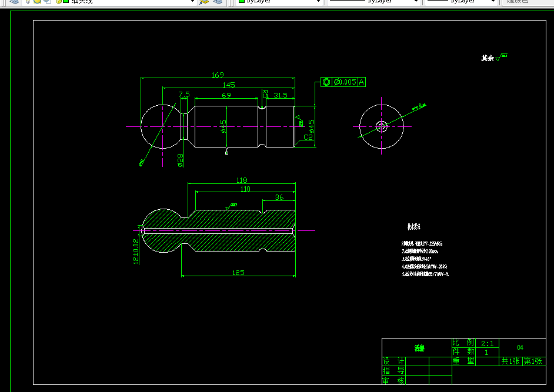Select the 指导 title block label
Viewport: 554px width, 392px height.
(x=393, y=371)
